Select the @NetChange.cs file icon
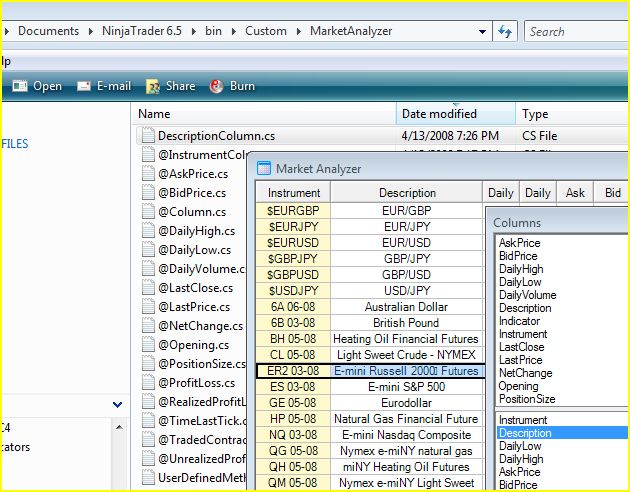Screen dimensions: 630x492 point(148,325)
